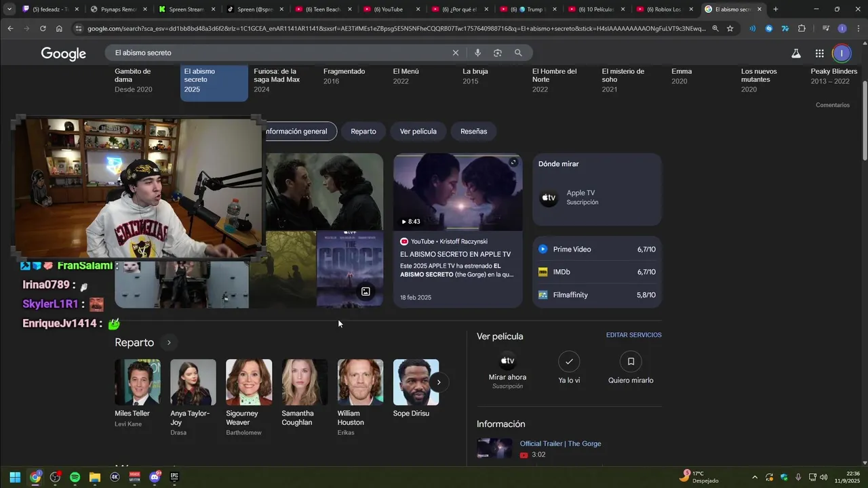Image resolution: width=868 pixels, height=488 pixels.
Task: Open the Reseñas tab
Action: [x=473, y=131]
